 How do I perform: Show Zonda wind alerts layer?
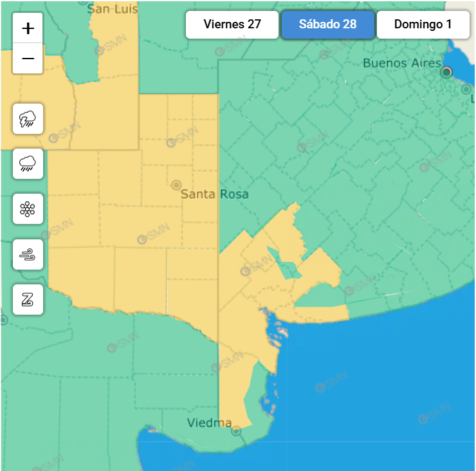[28, 299]
